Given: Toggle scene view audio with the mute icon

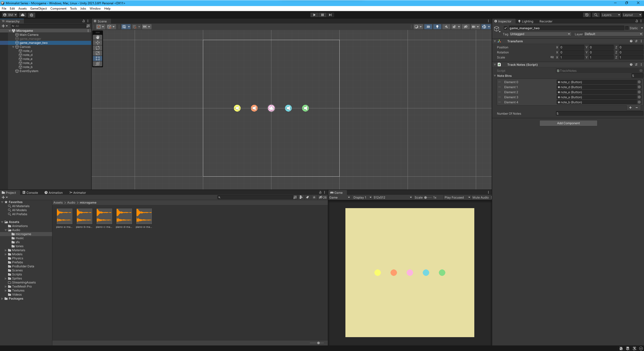Looking at the screenshot, I should coord(446,26).
